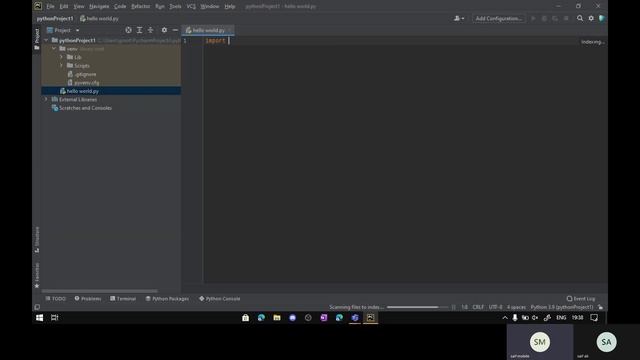Collapse the venv folder

pos(54,49)
